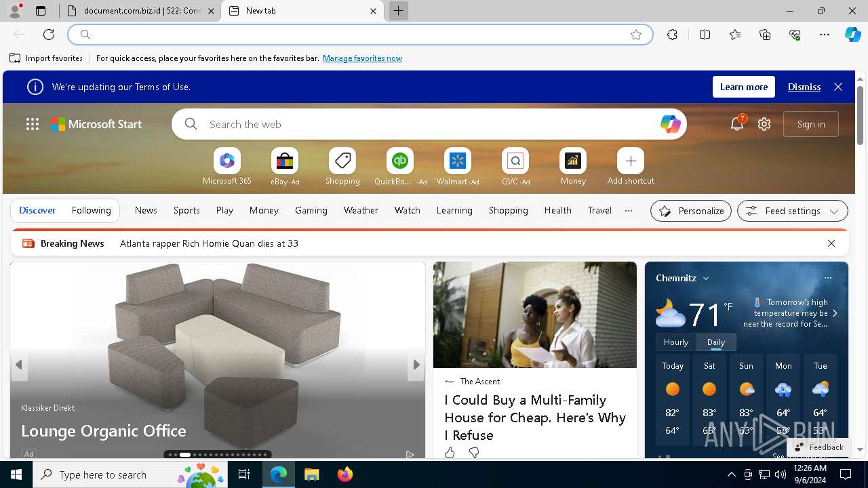This screenshot has width=868, height=488.
Task: Click the Add shortcut plus icon
Action: (x=631, y=161)
